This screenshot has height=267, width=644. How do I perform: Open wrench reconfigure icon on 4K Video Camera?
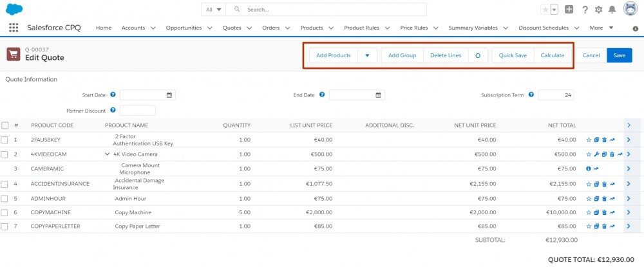[597, 154]
